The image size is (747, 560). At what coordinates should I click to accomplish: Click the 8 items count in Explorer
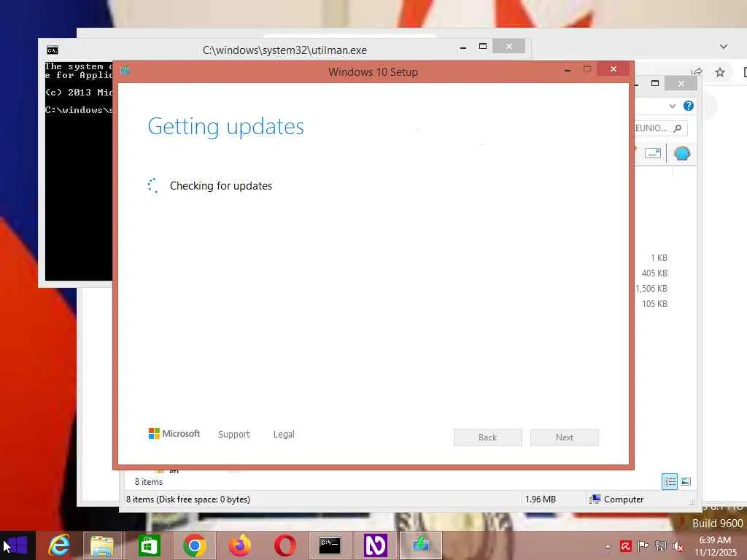(x=149, y=482)
